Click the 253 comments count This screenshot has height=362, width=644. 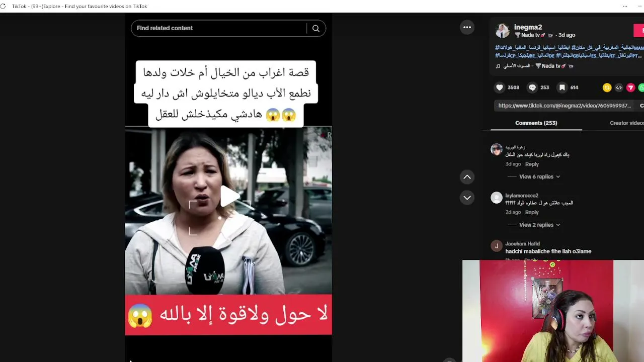click(544, 87)
